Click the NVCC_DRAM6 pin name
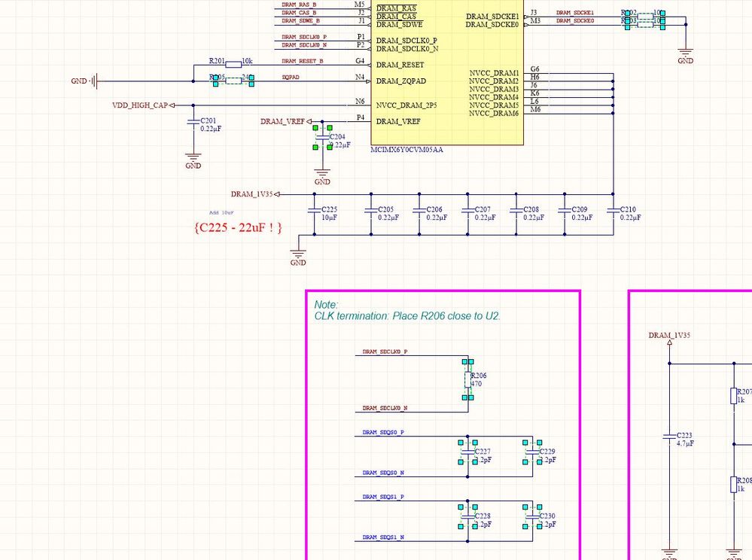Screen dimensions: 752x560 (x=494, y=114)
